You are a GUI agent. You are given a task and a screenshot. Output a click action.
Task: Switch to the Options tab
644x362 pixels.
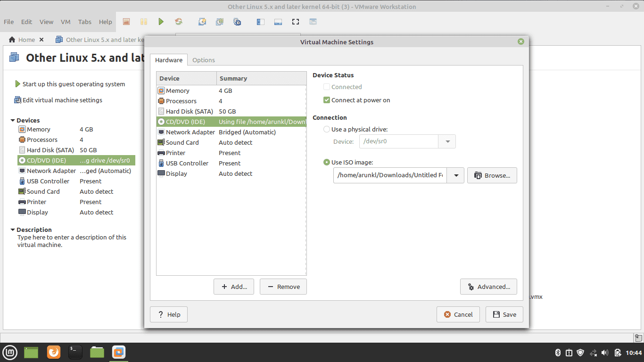204,60
